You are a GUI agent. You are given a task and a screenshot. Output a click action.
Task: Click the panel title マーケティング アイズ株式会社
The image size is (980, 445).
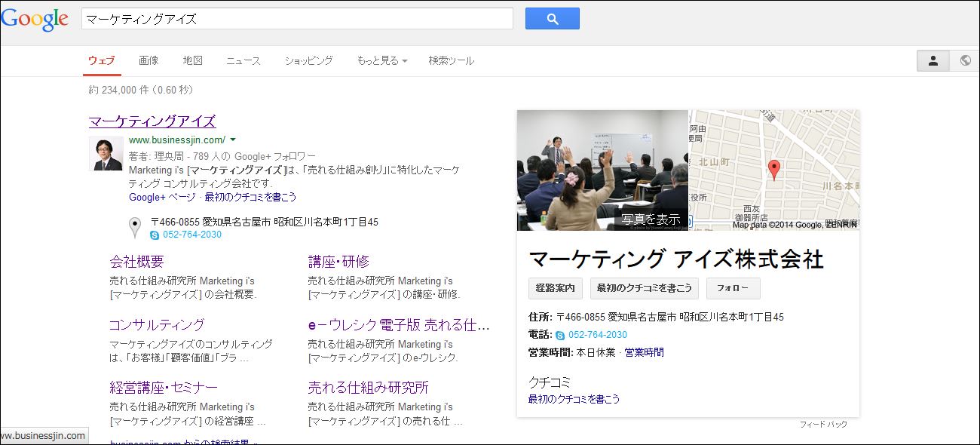coord(676,259)
